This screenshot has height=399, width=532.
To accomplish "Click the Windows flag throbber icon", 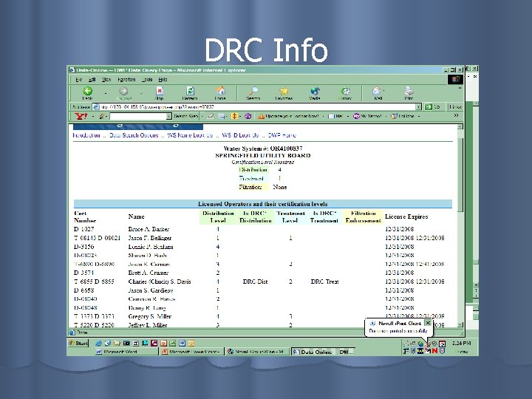I will (455, 79).
